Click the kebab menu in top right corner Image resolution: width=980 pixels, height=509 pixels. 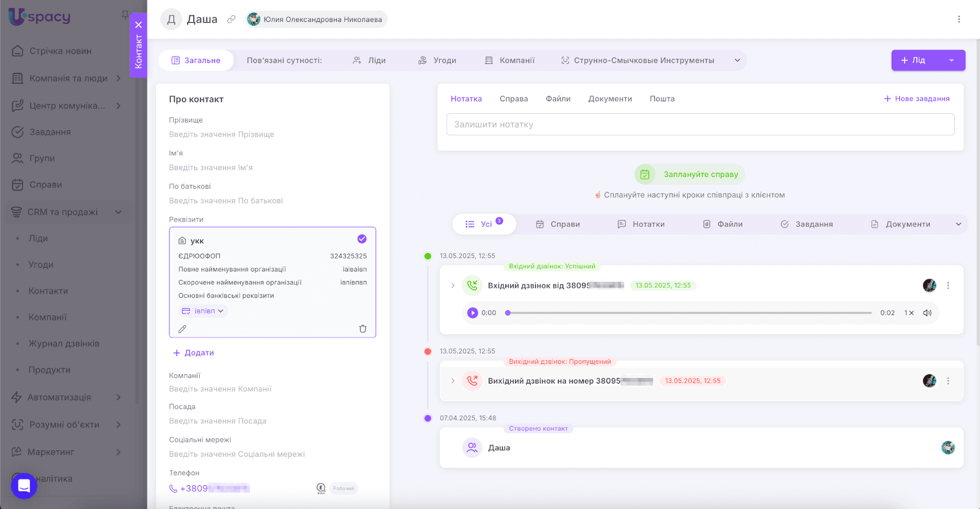coord(959,20)
